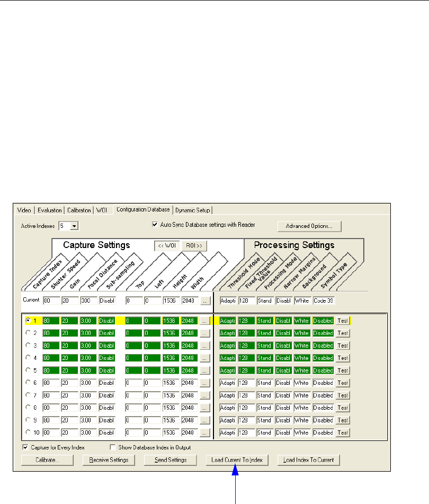Enable Show Database Index in Output
This screenshot has width=429, height=504.
112,447
